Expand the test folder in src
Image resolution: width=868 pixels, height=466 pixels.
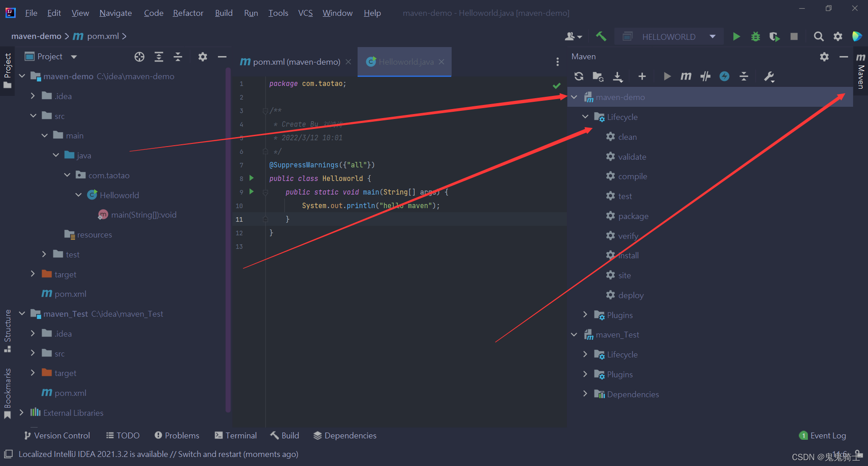point(44,254)
